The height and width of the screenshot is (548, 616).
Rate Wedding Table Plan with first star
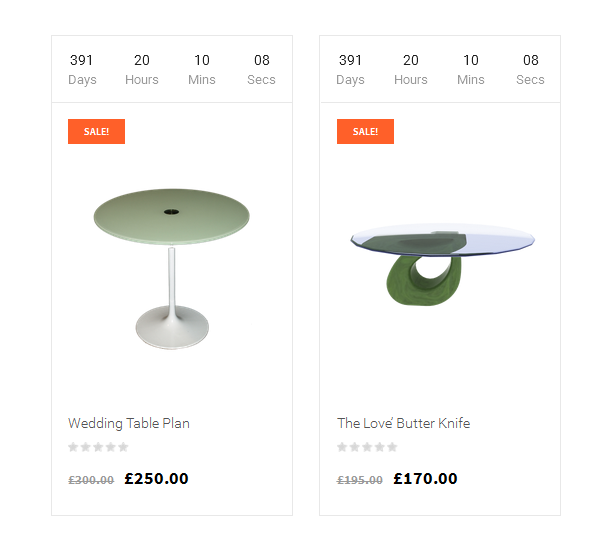tap(73, 447)
